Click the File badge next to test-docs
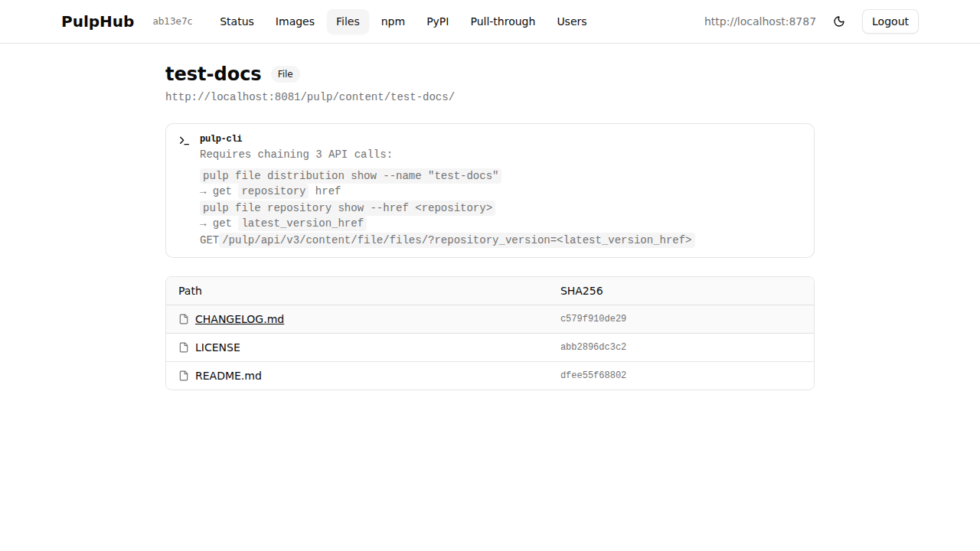The image size is (980, 551). (285, 73)
